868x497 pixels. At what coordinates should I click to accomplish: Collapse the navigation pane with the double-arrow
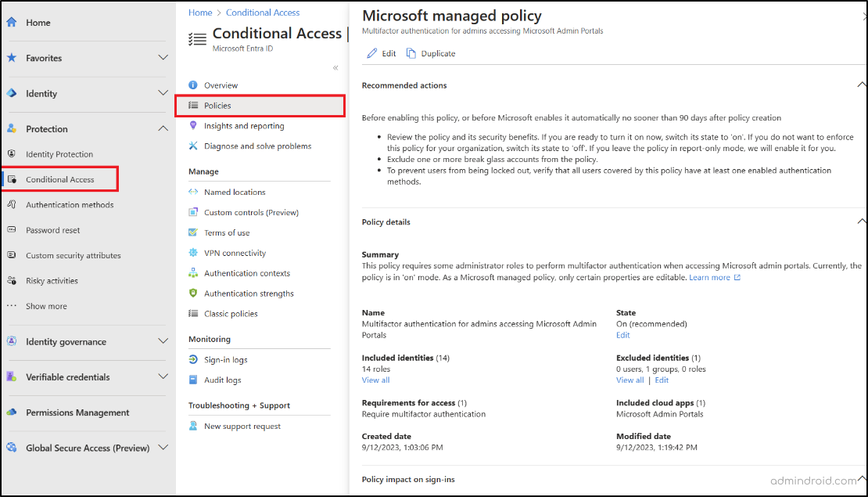coord(334,67)
